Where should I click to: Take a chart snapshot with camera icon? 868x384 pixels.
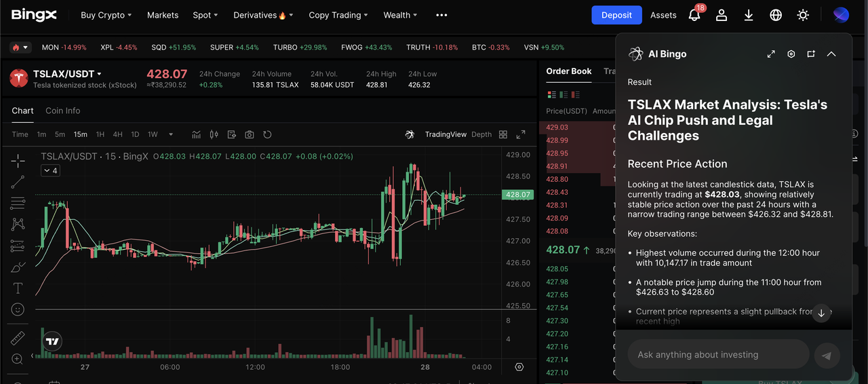250,134
